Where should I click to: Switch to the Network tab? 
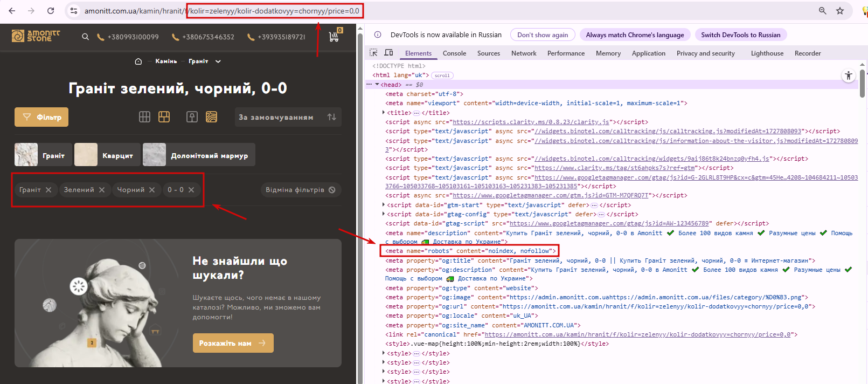click(524, 53)
